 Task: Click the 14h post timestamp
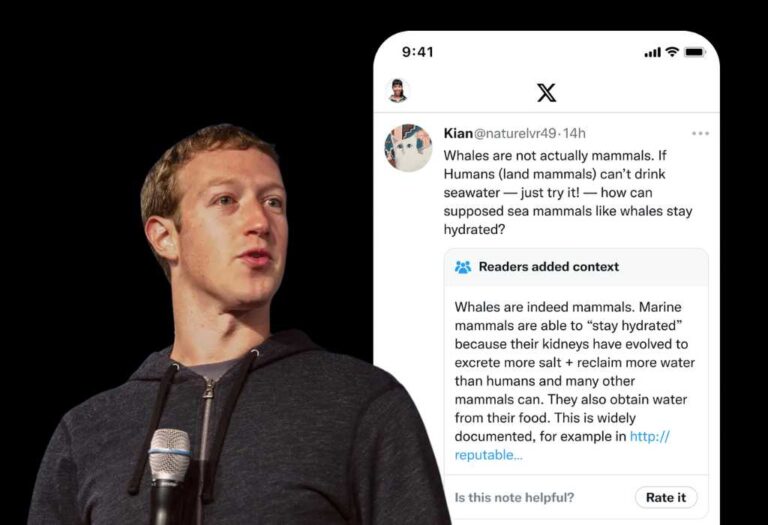tap(574, 133)
